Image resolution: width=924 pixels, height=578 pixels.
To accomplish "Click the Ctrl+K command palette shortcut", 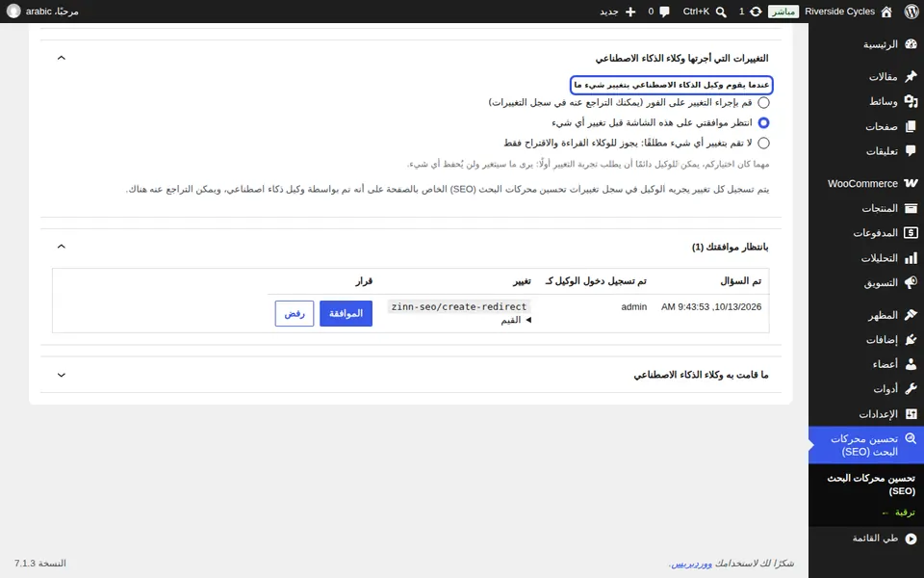I will 696,12.
